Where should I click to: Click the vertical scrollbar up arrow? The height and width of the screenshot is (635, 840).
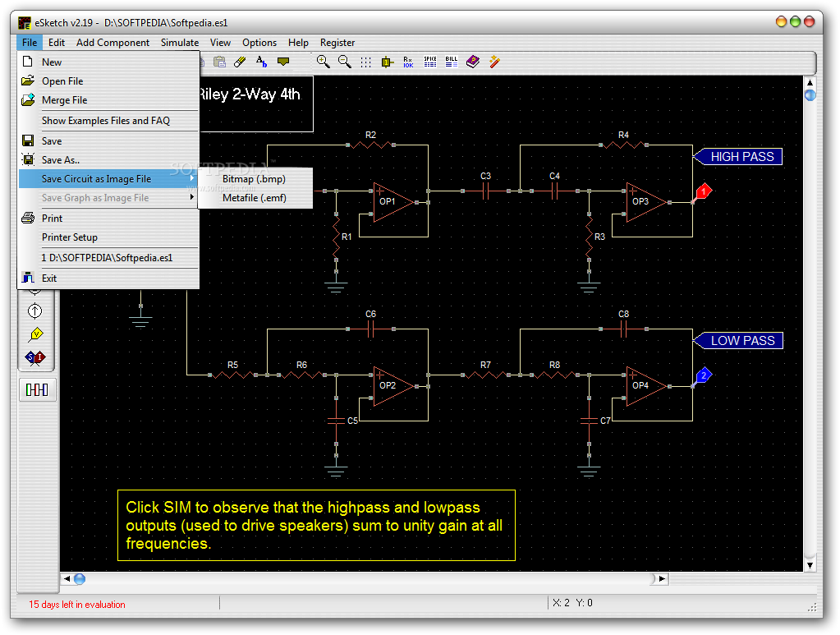click(x=810, y=82)
